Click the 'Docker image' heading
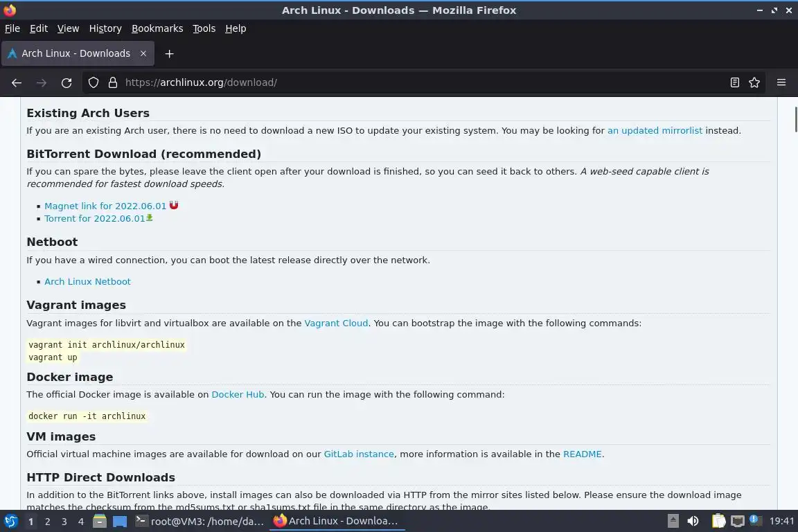Screen dimensions: 798x532 [x=70, y=378]
